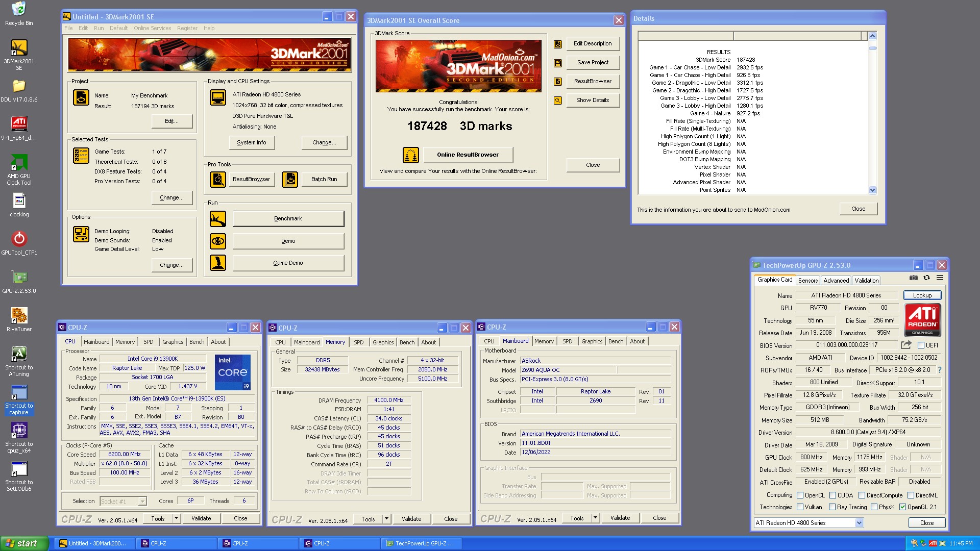Switch to the Sensors tab in GPU-Z
Screen dimensions: 980x551
[x=808, y=281]
